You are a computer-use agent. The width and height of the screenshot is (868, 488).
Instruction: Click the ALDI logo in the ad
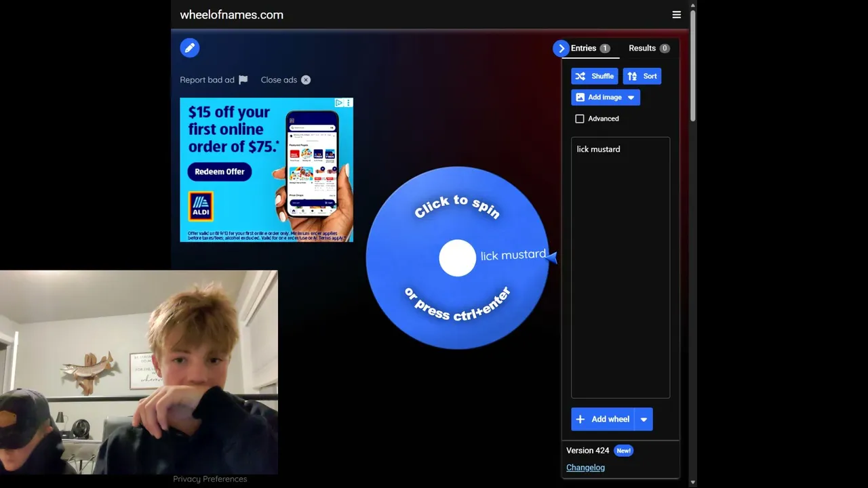point(201,206)
